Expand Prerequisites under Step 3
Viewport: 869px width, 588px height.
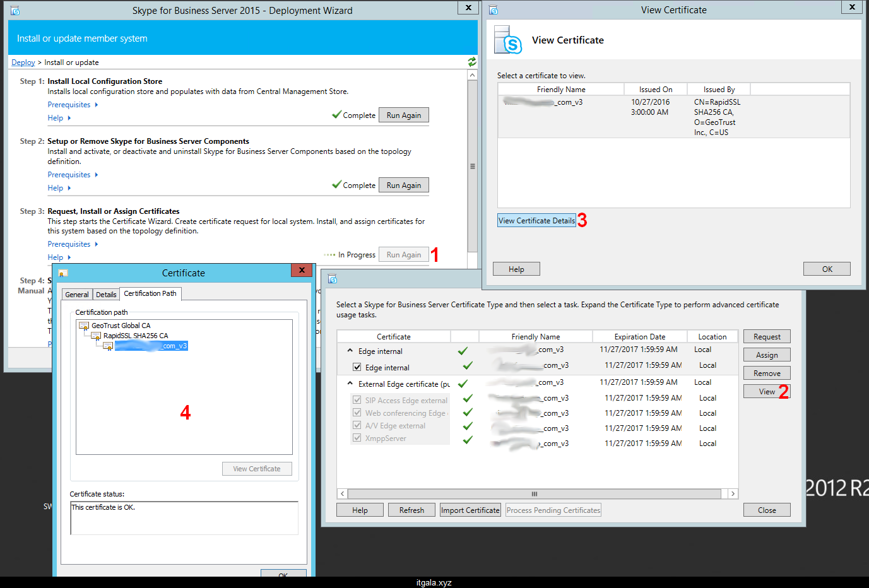click(73, 244)
